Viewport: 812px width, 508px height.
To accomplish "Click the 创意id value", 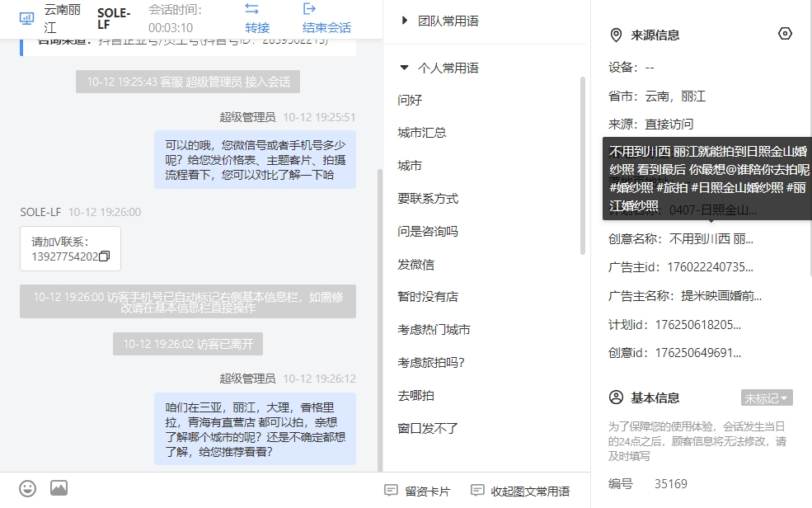I will 698,353.
